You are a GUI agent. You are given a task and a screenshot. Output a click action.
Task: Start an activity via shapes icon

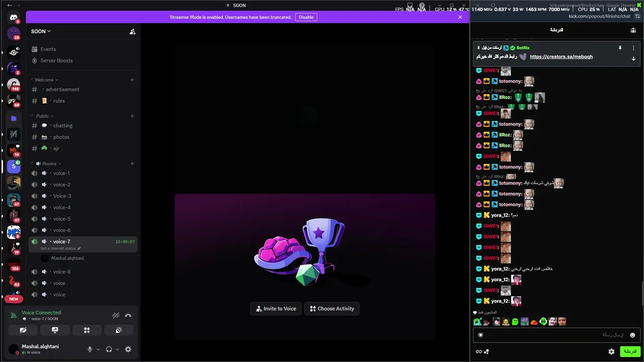coord(87,330)
